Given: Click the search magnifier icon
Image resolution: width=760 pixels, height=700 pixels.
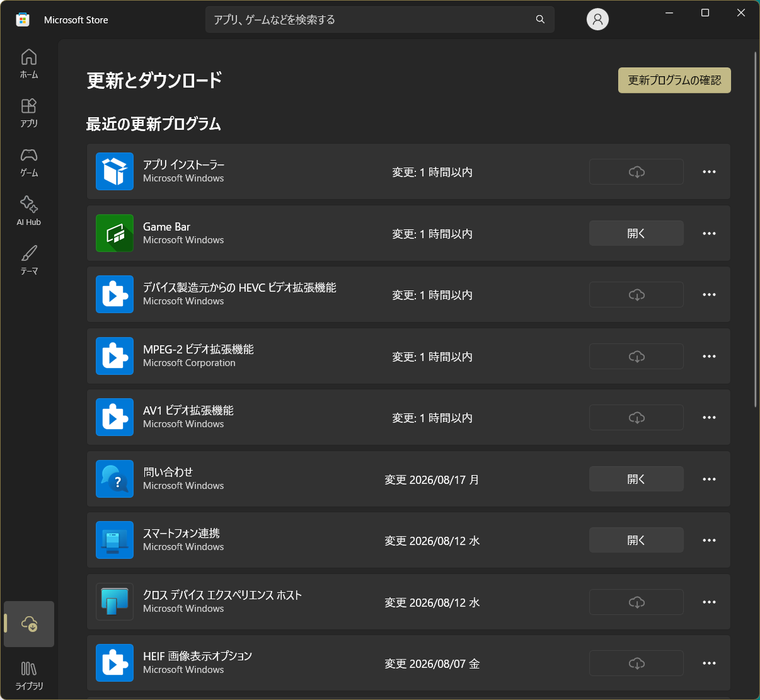Looking at the screenshot, I should [x=540, y=20].
